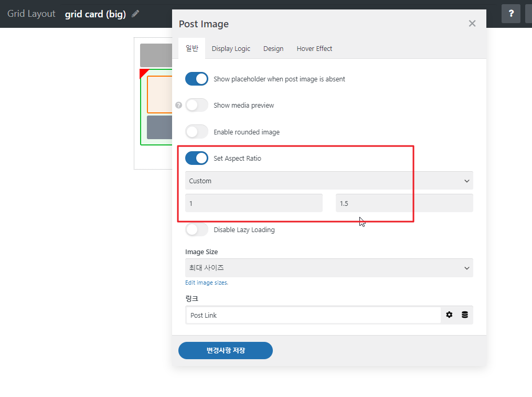The image size is (532, 397).
Task: Show help tooltip for media preview
Action: pyautogui.click(x=178, y=105)
